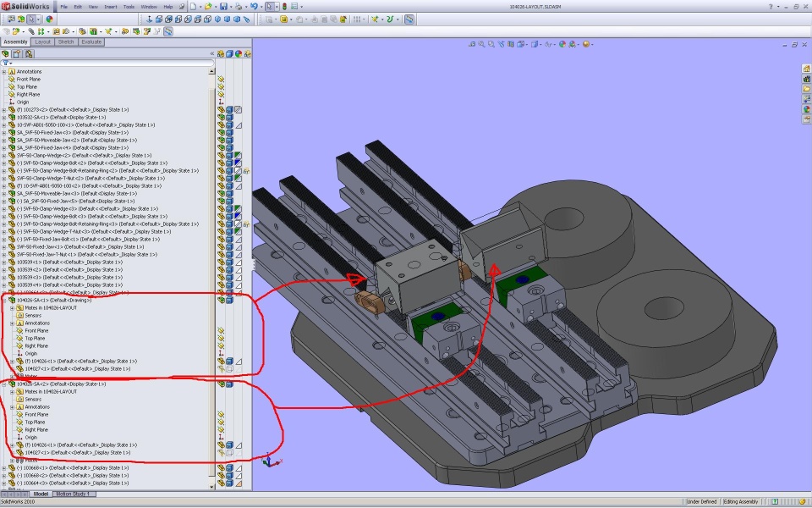This screenshot has height=508, width=812.
Task: Open the ConfigurationManager tab icon
Action: click(28, 52)
